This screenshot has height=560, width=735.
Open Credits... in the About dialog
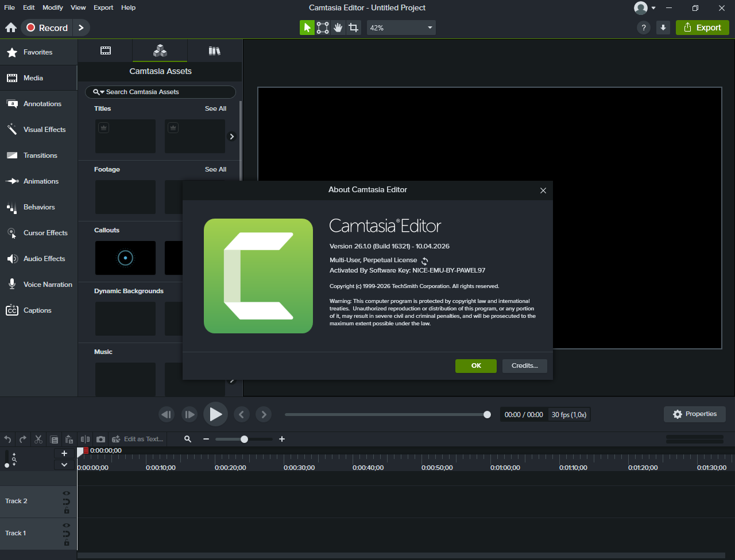(525, 366)
